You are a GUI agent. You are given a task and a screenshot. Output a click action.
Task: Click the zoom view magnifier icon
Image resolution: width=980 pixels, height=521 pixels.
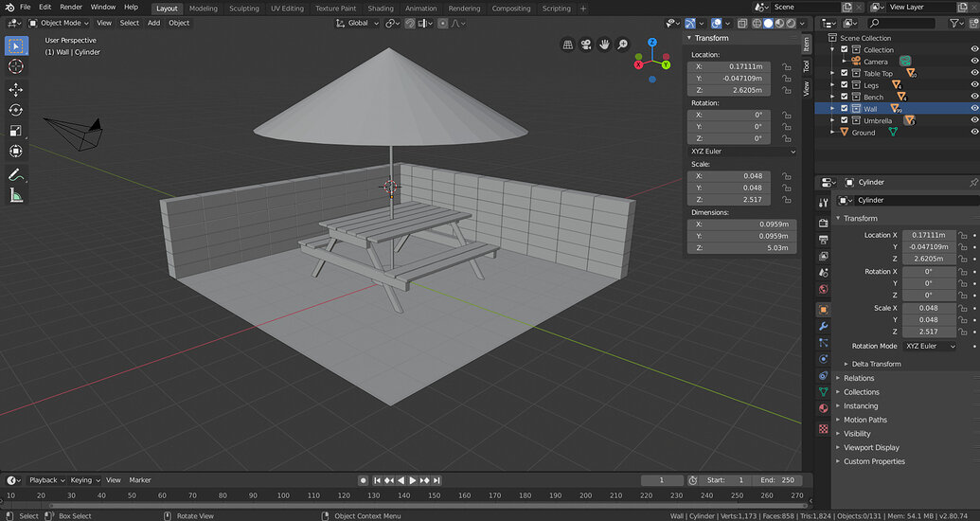coord(622,45)
